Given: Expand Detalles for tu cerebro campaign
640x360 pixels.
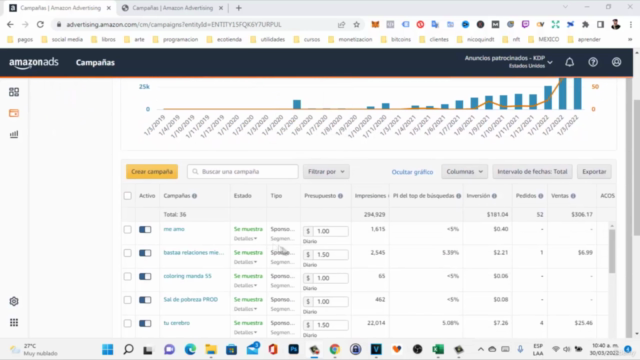Looking at the screenshot, I should click(245, 332).
